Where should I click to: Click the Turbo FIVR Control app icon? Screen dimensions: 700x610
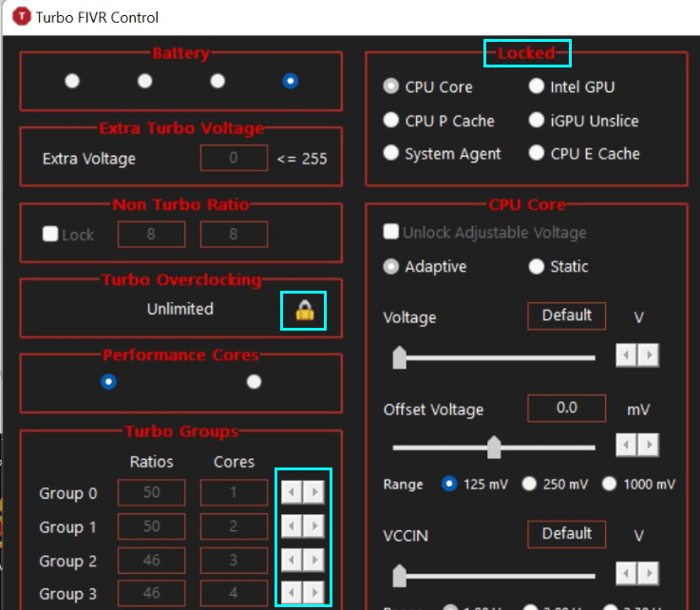point(22,17)
